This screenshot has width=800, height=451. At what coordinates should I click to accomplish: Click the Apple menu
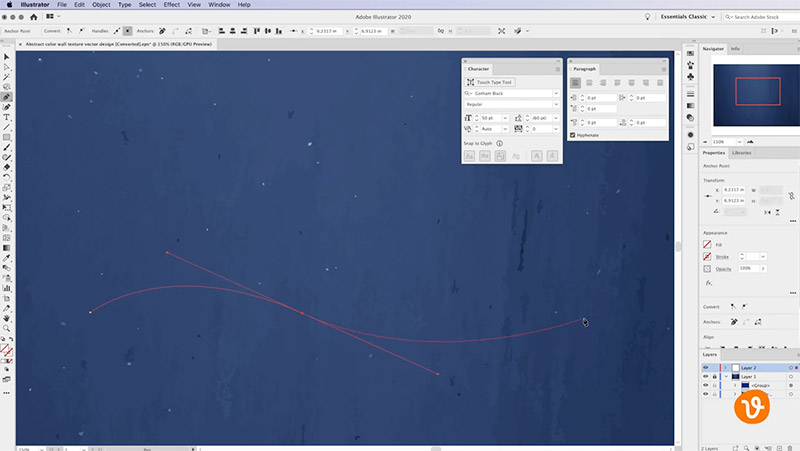tap(9, 5)
